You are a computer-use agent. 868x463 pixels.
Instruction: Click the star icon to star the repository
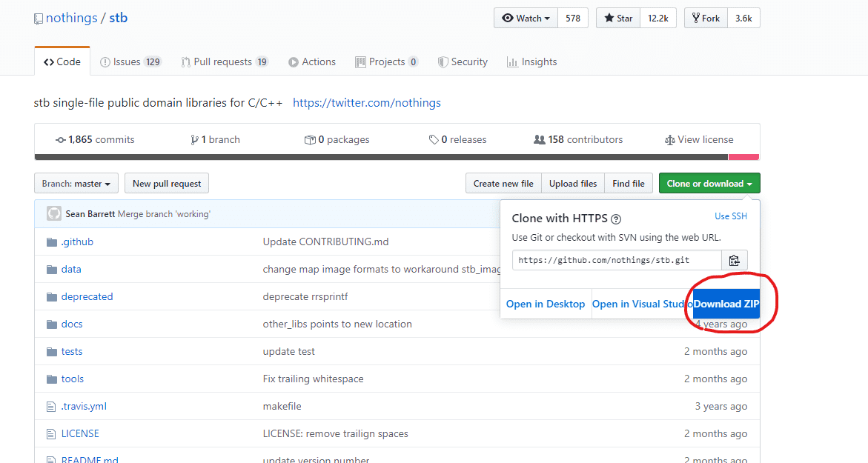point(610,18)
